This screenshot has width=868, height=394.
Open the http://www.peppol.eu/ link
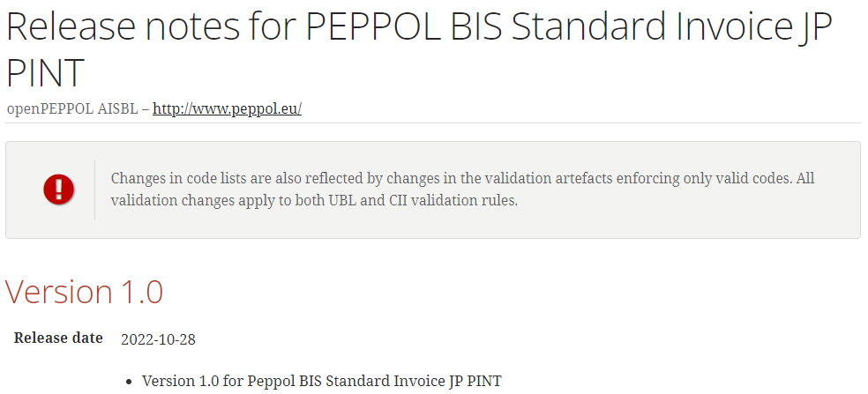227,108
